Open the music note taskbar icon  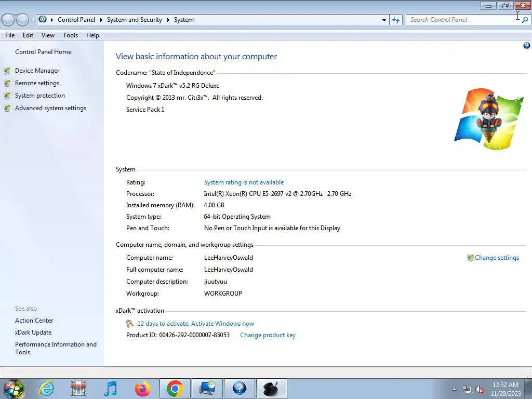(110, 389)
